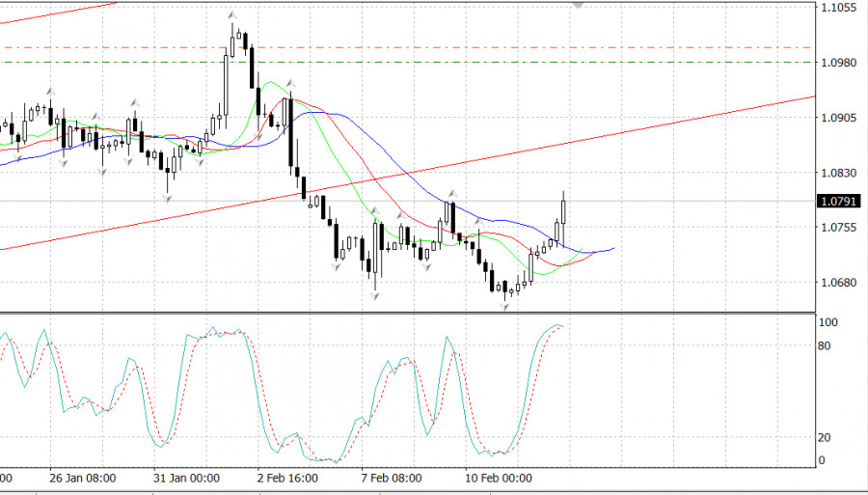Click the gray chart shift triangle marker
The image size is (868, 495).
point(579,5)
